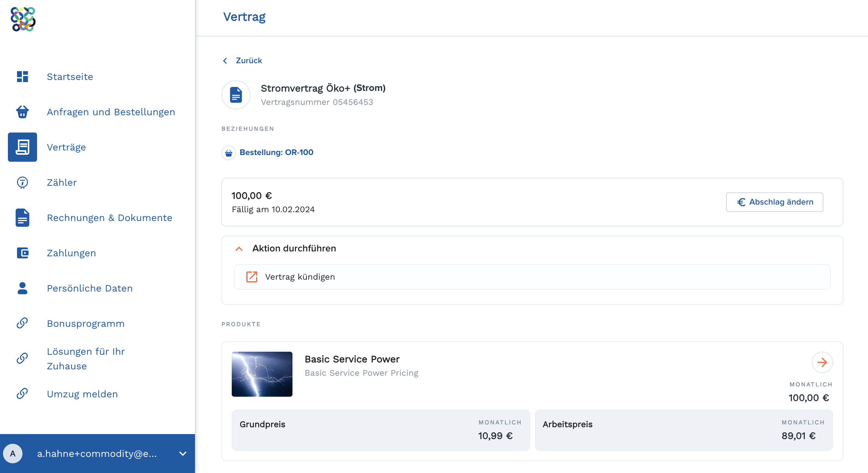Click the Fällig am 10.02.2024 text
Screen dimensions: 868x473
pos(273,209)
